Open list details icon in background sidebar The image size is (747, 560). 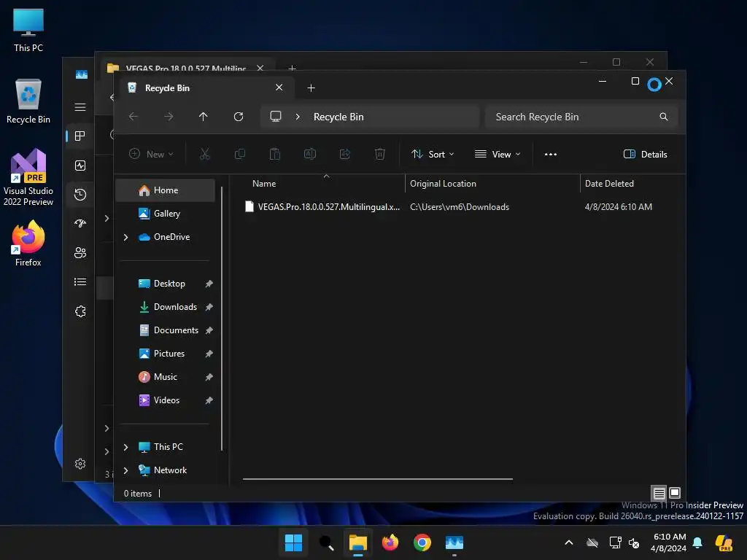coord(80,282)
